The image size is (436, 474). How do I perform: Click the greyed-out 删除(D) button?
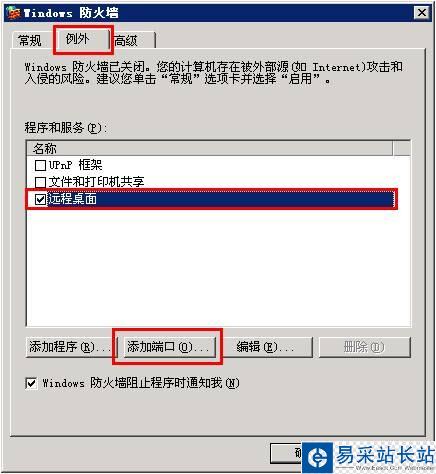pyautogui.click(x=365, y=347)
